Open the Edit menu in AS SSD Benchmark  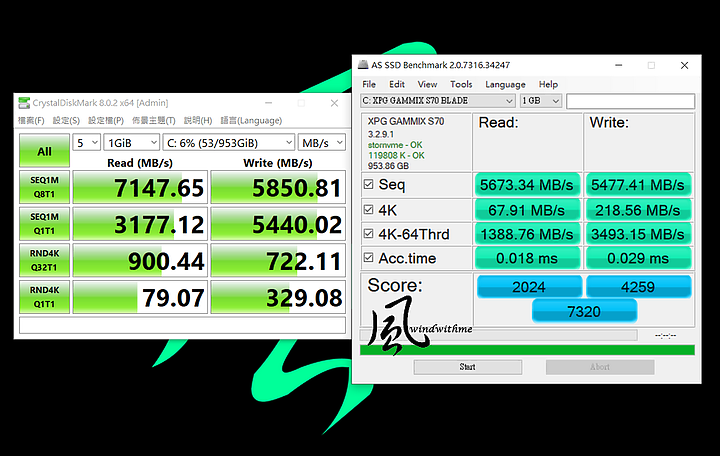pos(397,84)
